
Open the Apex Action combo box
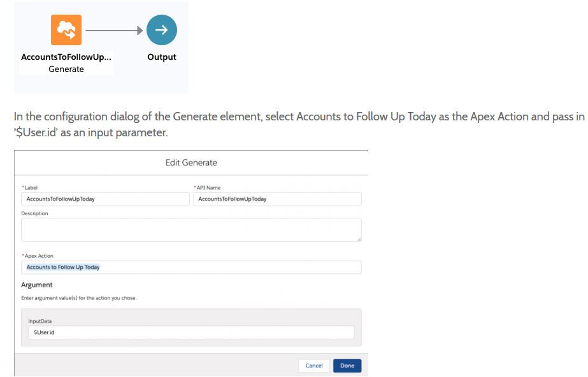[191, 267]
